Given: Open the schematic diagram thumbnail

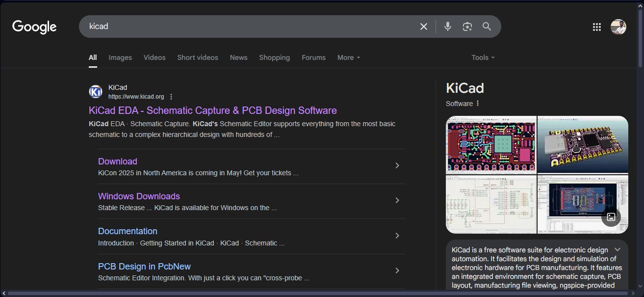Looking at the screenshot, I should coord(491,204).
